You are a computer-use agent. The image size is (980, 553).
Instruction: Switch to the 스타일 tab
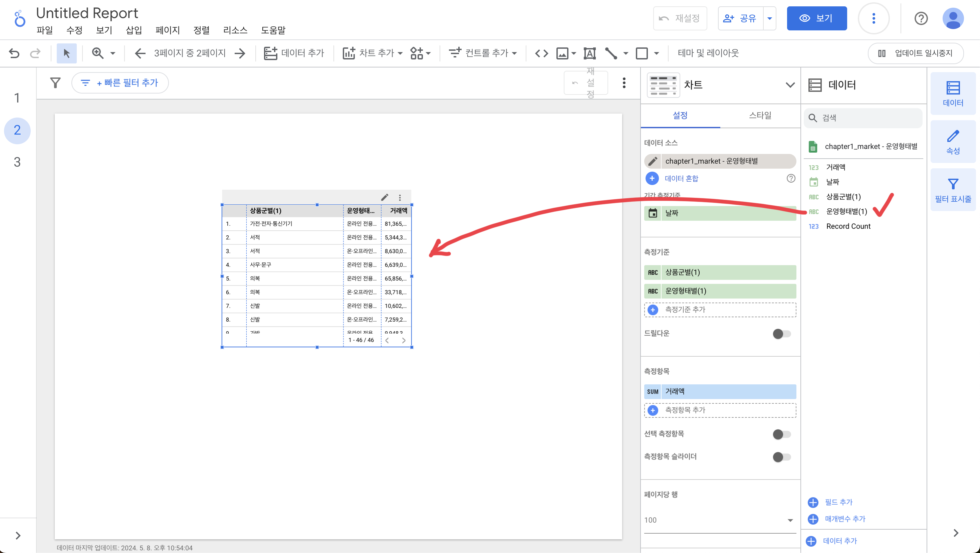pyautogui.click(x=760, y=115)
